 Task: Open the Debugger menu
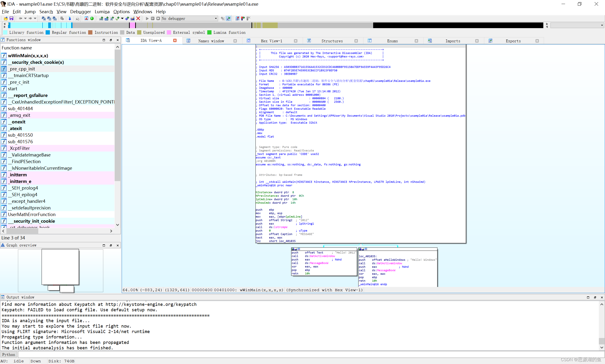(x=80, y=12)
